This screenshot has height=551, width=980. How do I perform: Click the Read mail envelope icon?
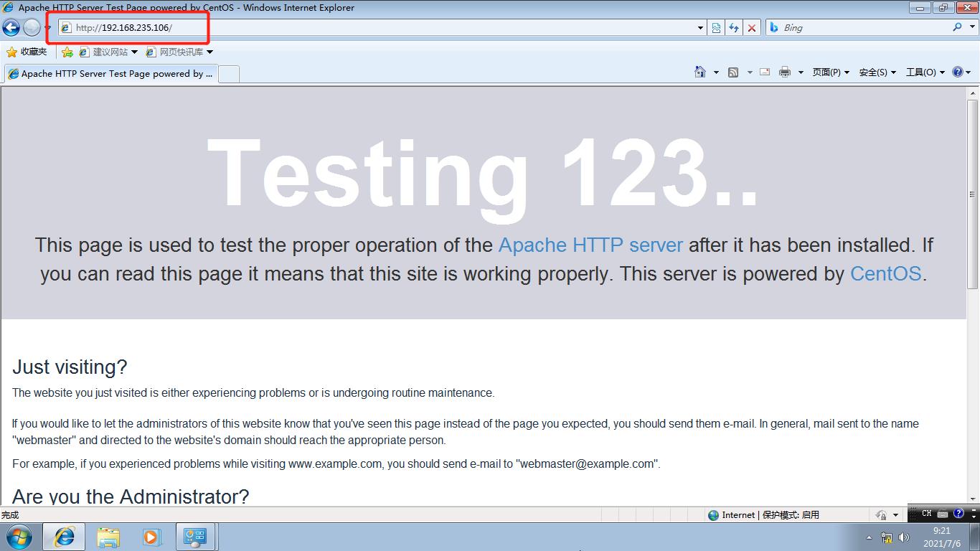point(765,72)
